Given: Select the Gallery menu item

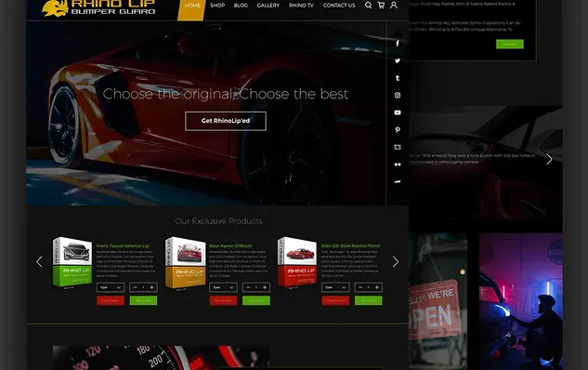Looking at the screenshot, I should pos(268,6).
